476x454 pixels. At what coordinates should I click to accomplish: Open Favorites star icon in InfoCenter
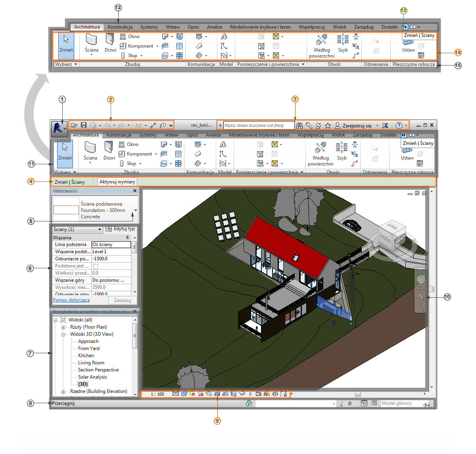coord(328,125)
